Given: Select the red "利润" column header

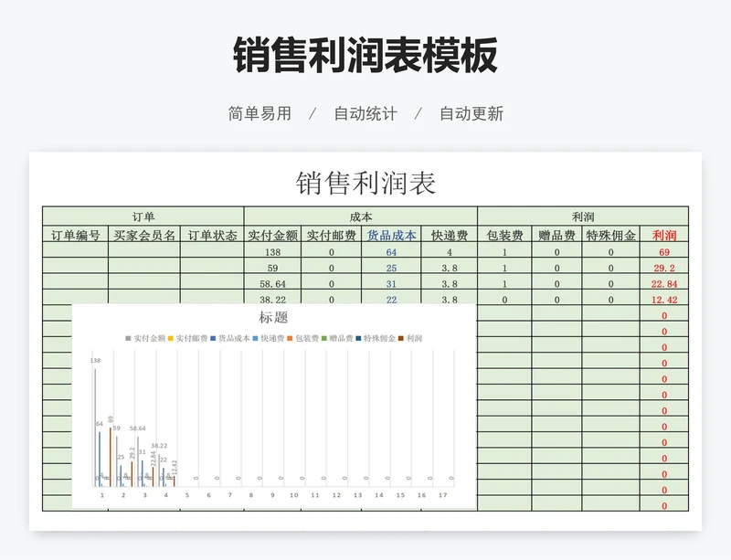Looking at the screenshot, I should 664,235.
